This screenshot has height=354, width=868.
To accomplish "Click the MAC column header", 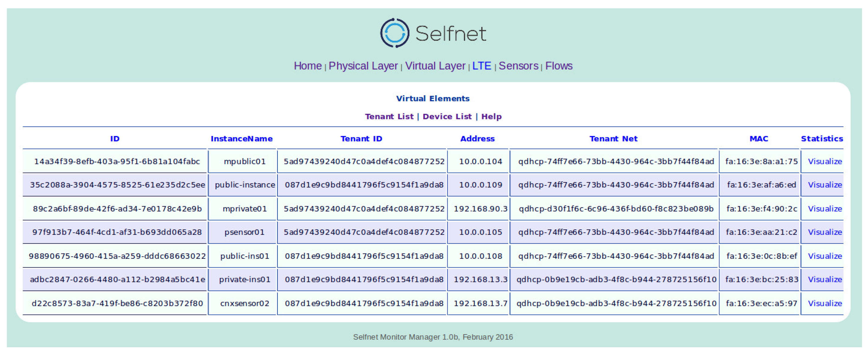I will tap(759, 139).
